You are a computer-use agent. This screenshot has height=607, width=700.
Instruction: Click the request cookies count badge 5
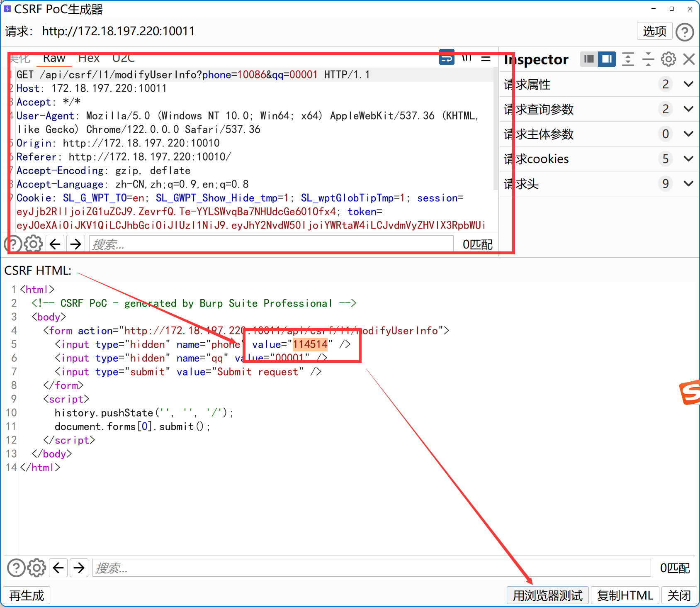click(x=666, y=159)
